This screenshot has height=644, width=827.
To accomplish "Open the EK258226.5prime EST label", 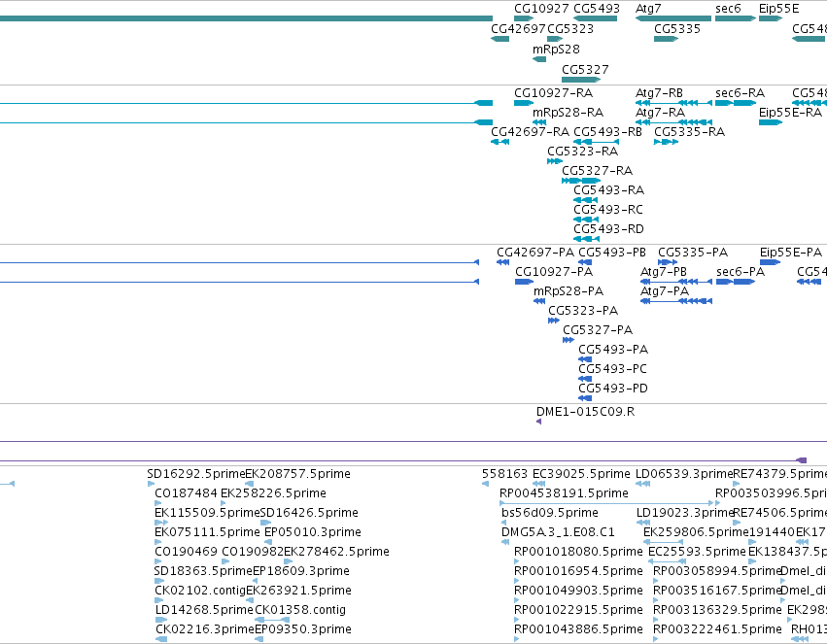I will [x=274, y=493].
